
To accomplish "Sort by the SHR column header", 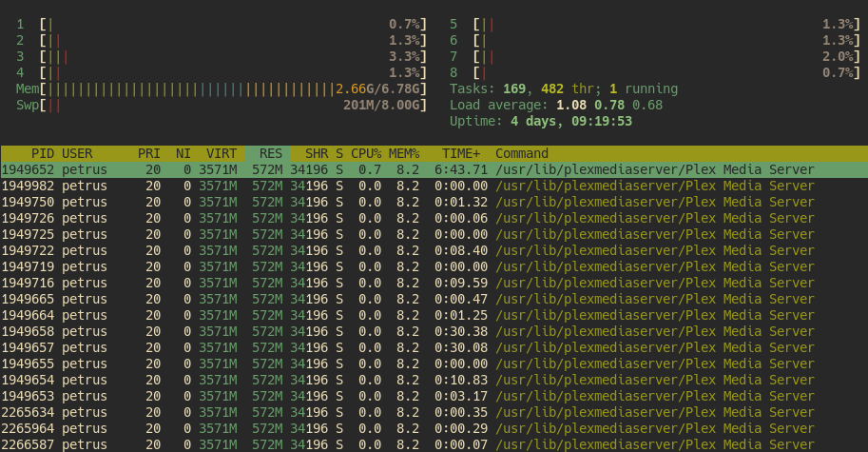I will coord(317,153).
